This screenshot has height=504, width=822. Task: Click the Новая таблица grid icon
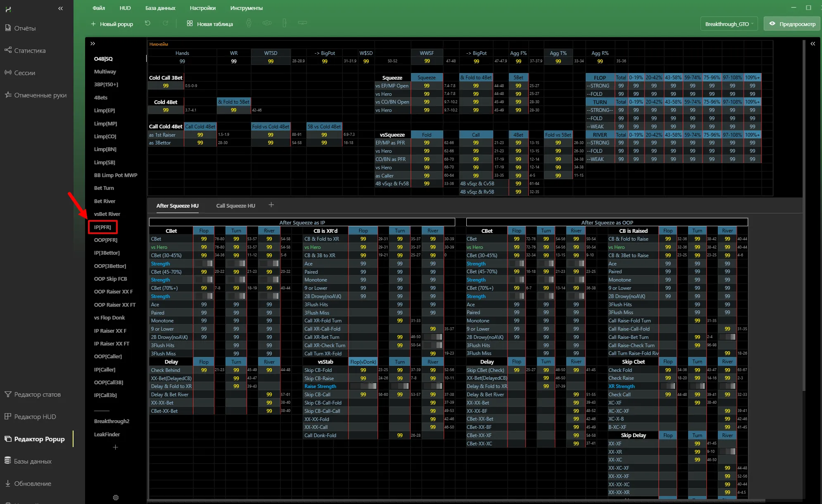(x=190, y=24)
